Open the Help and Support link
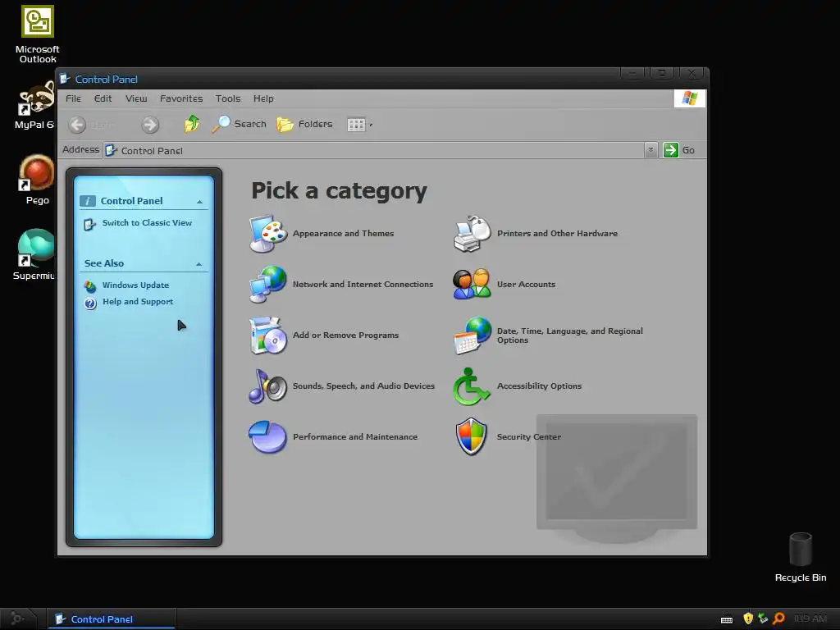The width and height of the screenshot is (840, 630). tap(138, 302)
